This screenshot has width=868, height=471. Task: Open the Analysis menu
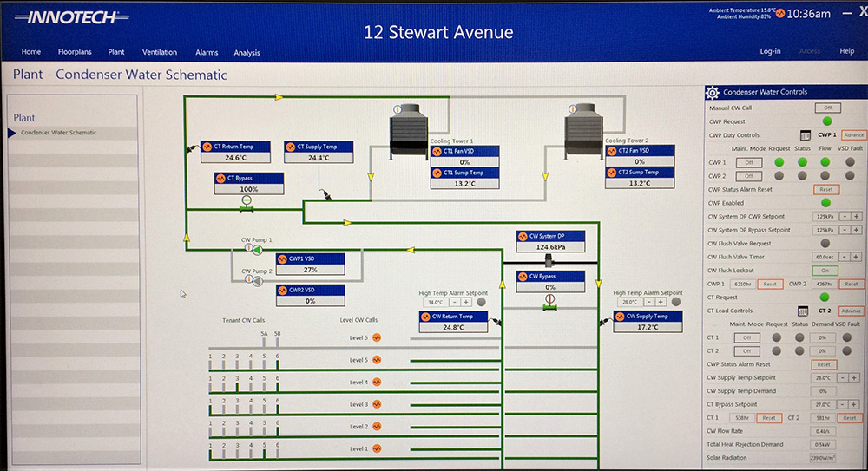pyautogui.click(x=247, y=53)
